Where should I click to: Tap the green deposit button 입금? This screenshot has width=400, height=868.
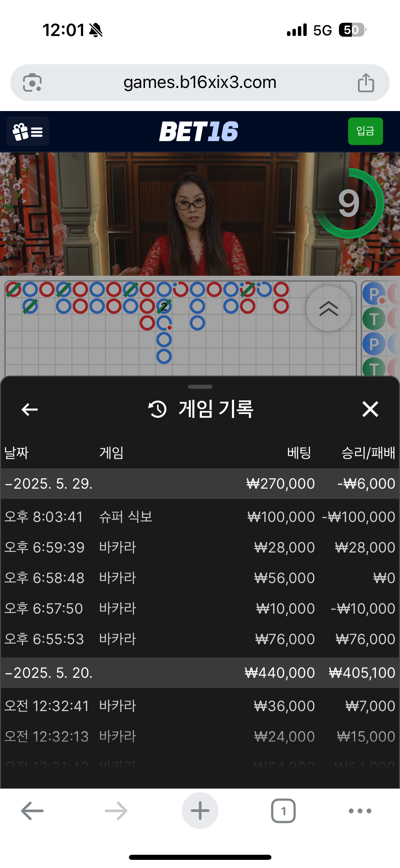[x=365, y=131]
